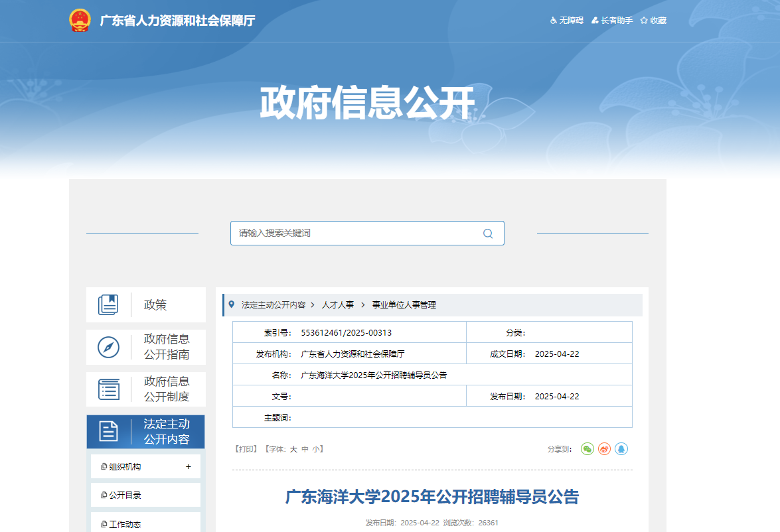The image size is (780, 532).
Task: Click the 政策 book icon
Action: pyautogui.click(x=108, y=304)
